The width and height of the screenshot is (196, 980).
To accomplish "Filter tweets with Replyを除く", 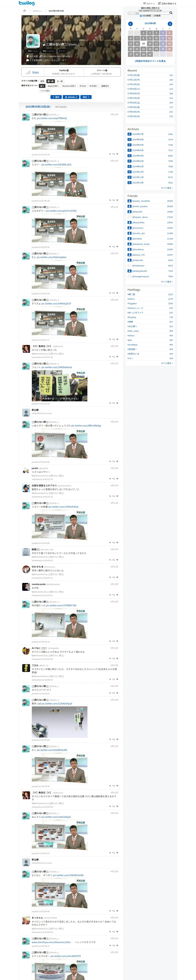I will [x=53, y=86].
